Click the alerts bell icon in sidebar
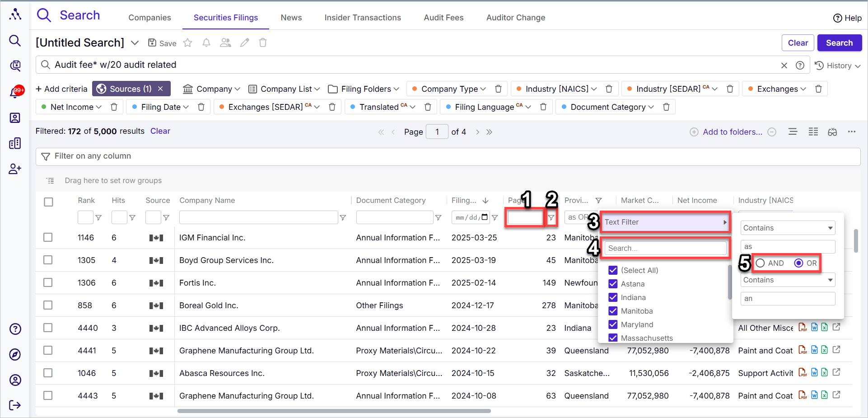Image resolution: width=868 pixels, height=418 pixels. coord(14,92)
